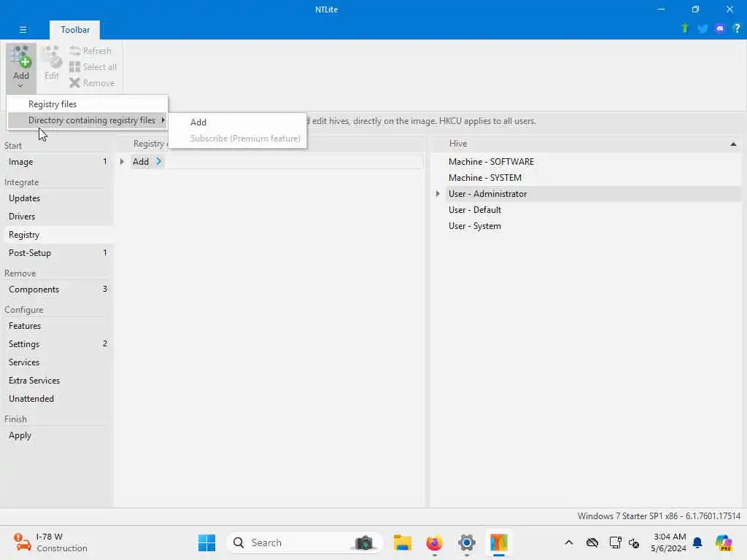Click the cloud sync off tray icon
This screenshot has width=747, height=560.
coord(592,542)
